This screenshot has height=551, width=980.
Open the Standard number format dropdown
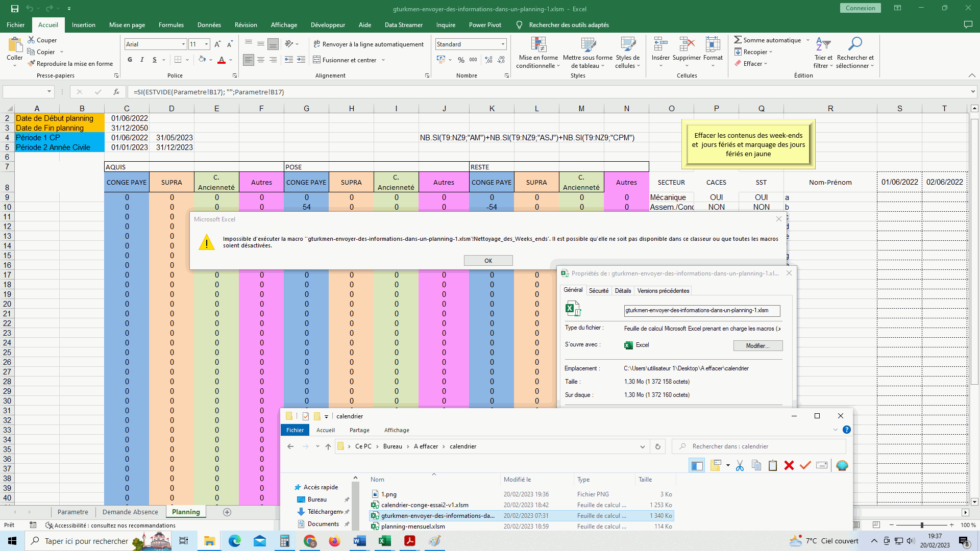(x=503, y=44)
